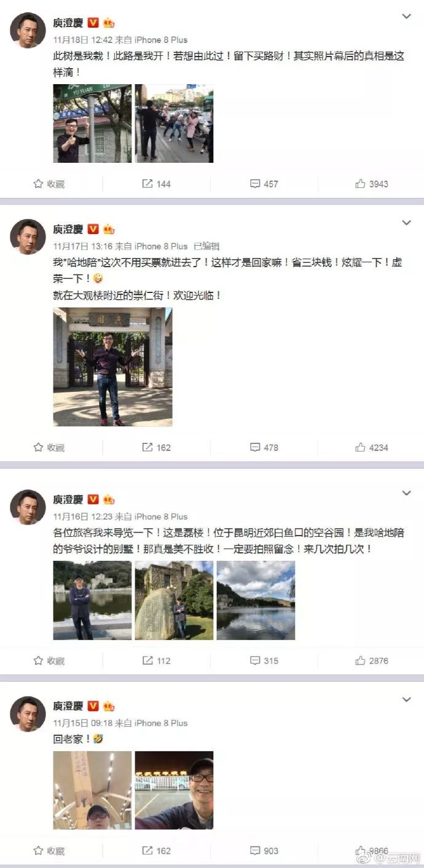Click the verified V badge beside 庾澄慶 on top post
The height and width of the screenshot is (868, 424).
pos(93,23)
